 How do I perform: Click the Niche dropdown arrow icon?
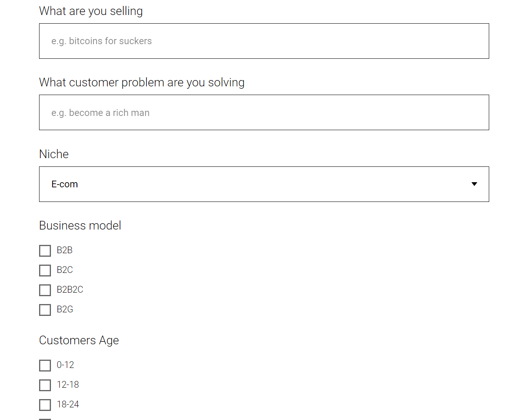[474, 184]
